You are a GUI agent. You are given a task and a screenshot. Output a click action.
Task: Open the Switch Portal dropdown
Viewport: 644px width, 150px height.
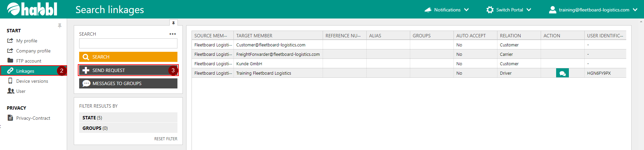pyautogui.click(x=509, y=10)
